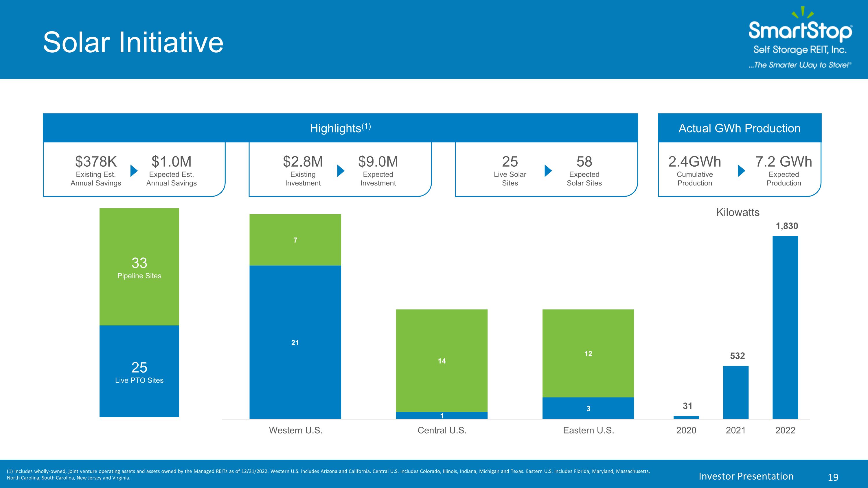868x488 pixels.
Task: Click the 1,830 data label
Action: pos(787,226)
